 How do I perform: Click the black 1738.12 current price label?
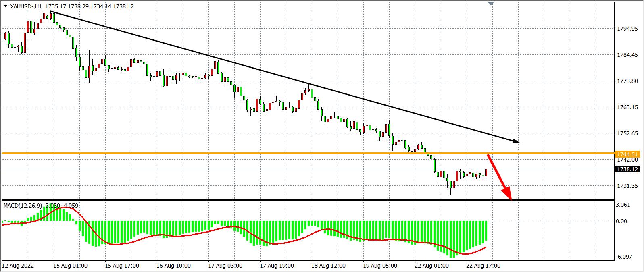[627, 170]
